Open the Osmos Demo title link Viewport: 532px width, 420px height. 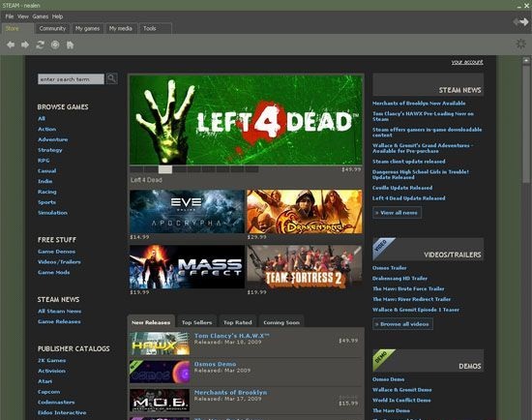pyautogui.click(x=215, y=364)
